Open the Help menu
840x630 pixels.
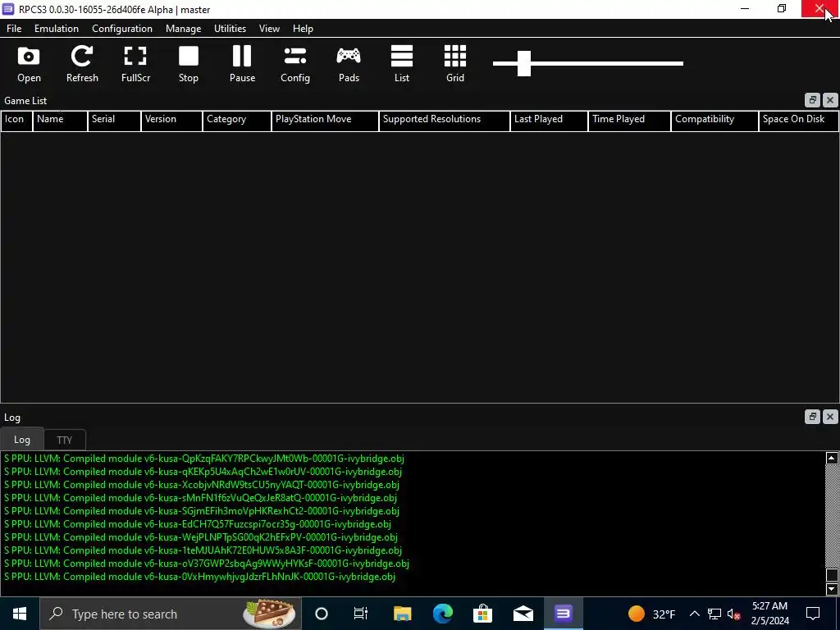point(303,29)
